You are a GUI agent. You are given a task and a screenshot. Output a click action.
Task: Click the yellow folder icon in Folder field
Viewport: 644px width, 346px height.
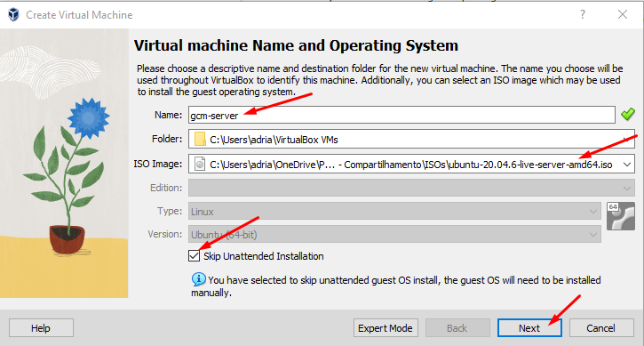(x=200, y=139)
